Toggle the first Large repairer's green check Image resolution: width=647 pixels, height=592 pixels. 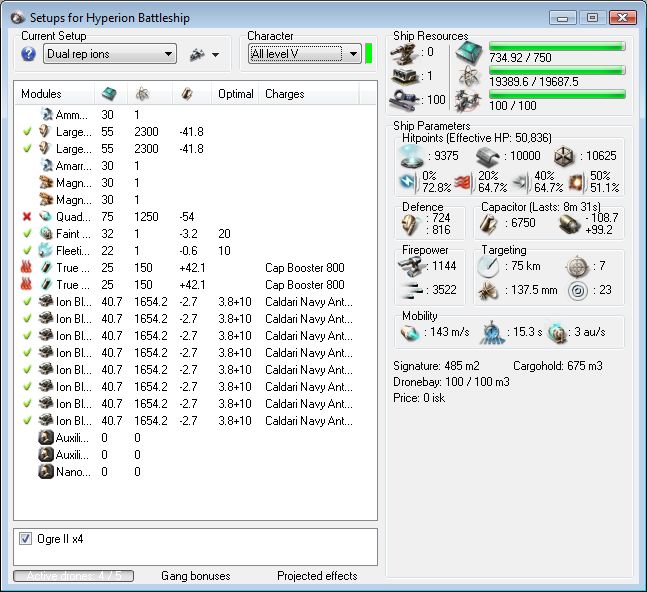pyautogui.click(x=27, y=132)
